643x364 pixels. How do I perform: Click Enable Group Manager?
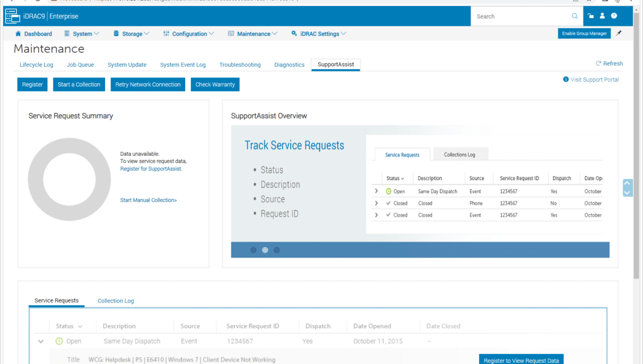[x=584, y=33]
